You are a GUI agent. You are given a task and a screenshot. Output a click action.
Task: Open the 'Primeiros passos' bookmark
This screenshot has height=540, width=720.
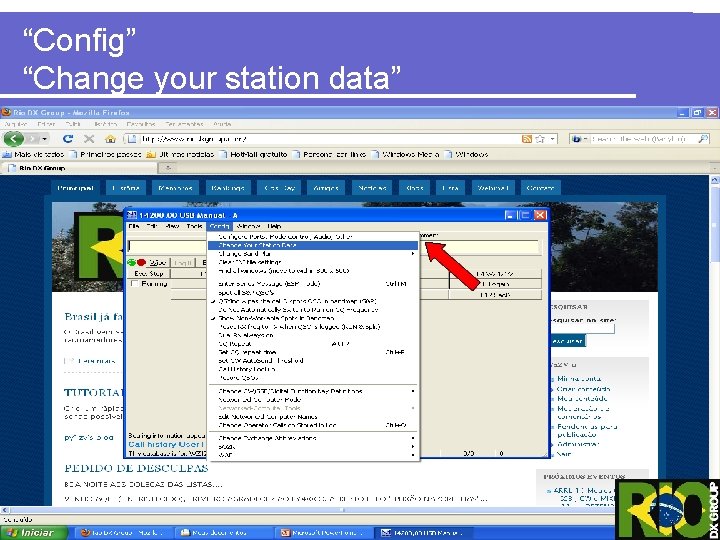[106, 154]
